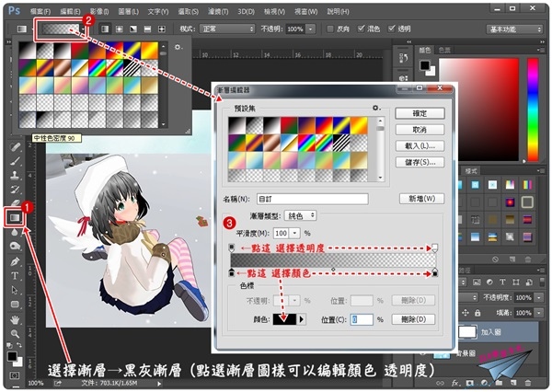Open the 模式 blend mode dropdown
The height and width of the screenshot is (392, 552).
pos(227,29)
